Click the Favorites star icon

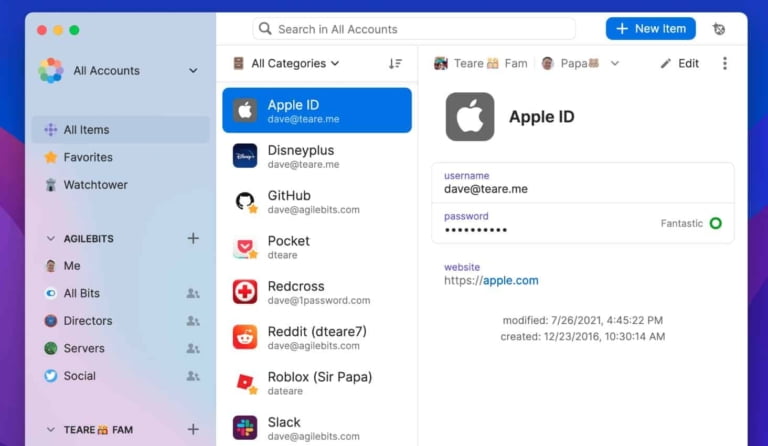coord(51,157)
